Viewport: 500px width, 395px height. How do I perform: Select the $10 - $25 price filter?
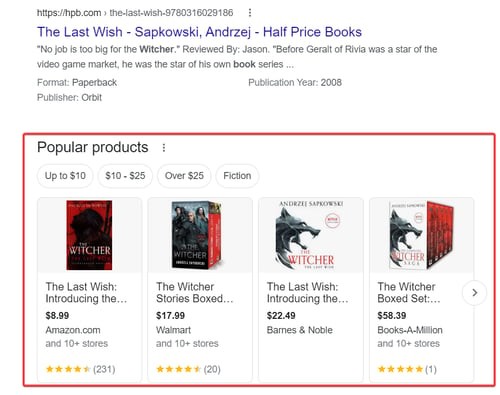(125, 176)
